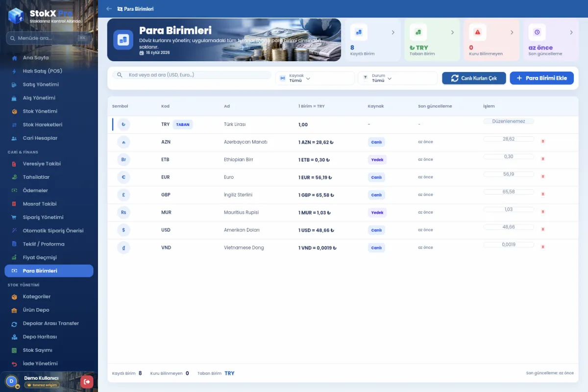The width and height of the screenshot is (588, 392).
Task: Click the Para Birimi Ekle button
Action: 542,78
